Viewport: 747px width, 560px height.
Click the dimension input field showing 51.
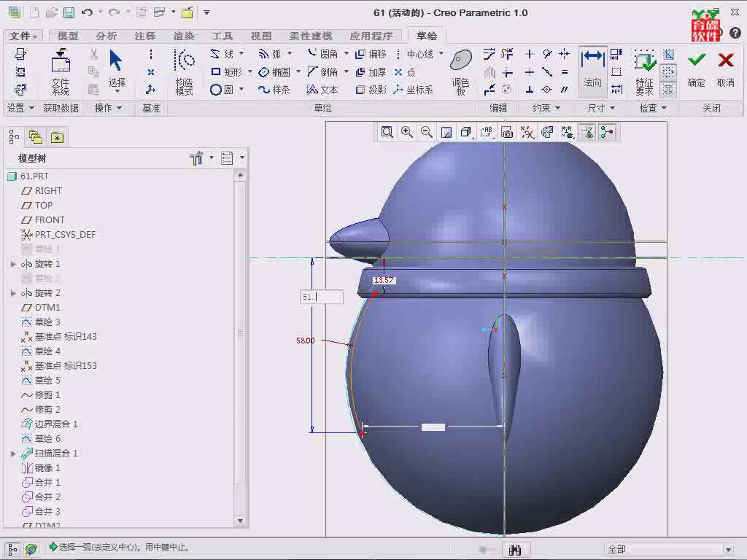pos(322,297)
